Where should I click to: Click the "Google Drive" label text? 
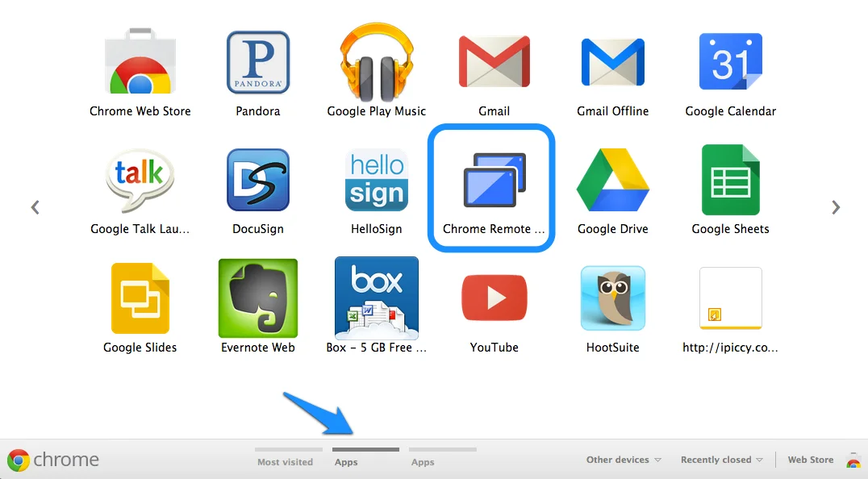[613, 229]
